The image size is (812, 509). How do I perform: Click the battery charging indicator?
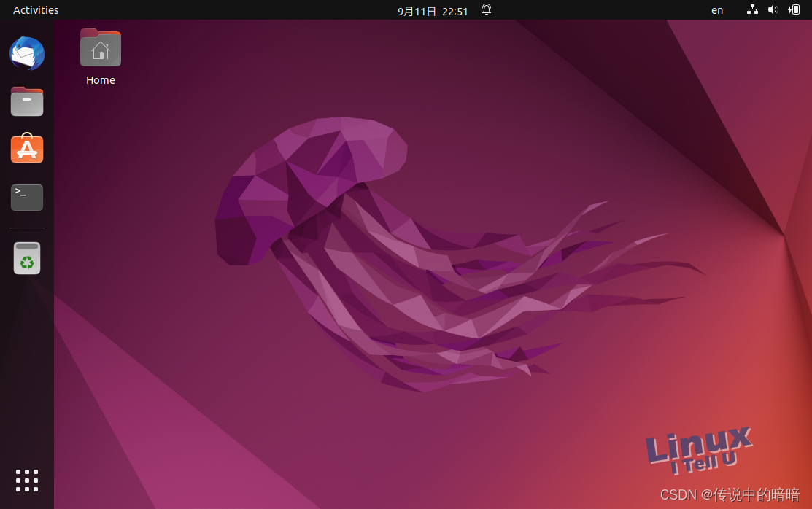794,10
